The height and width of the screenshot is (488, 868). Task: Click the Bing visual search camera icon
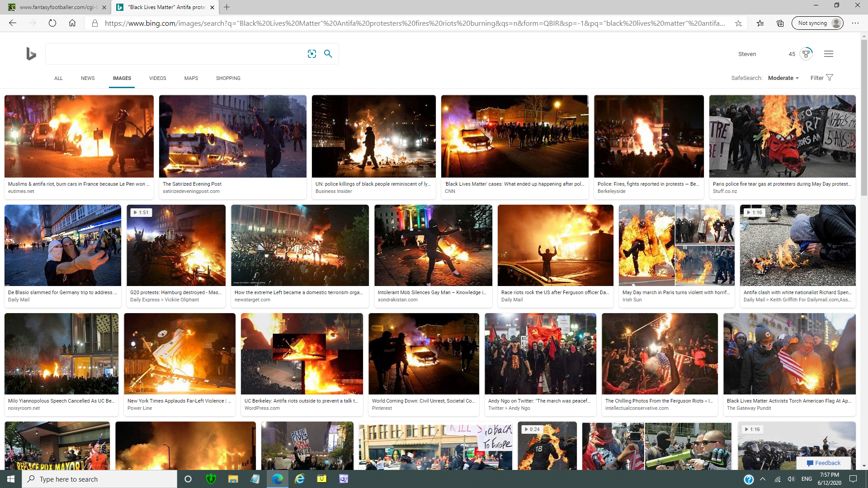pyautogui.click(x=312, y=54)
